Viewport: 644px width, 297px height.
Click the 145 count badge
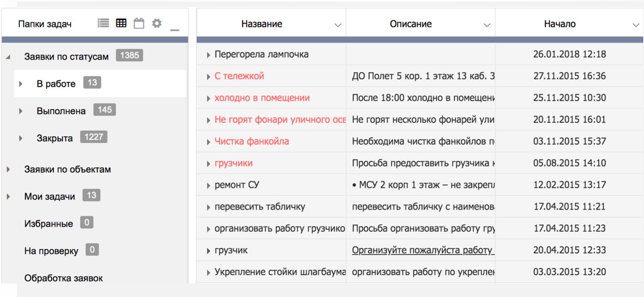(105, 109)
